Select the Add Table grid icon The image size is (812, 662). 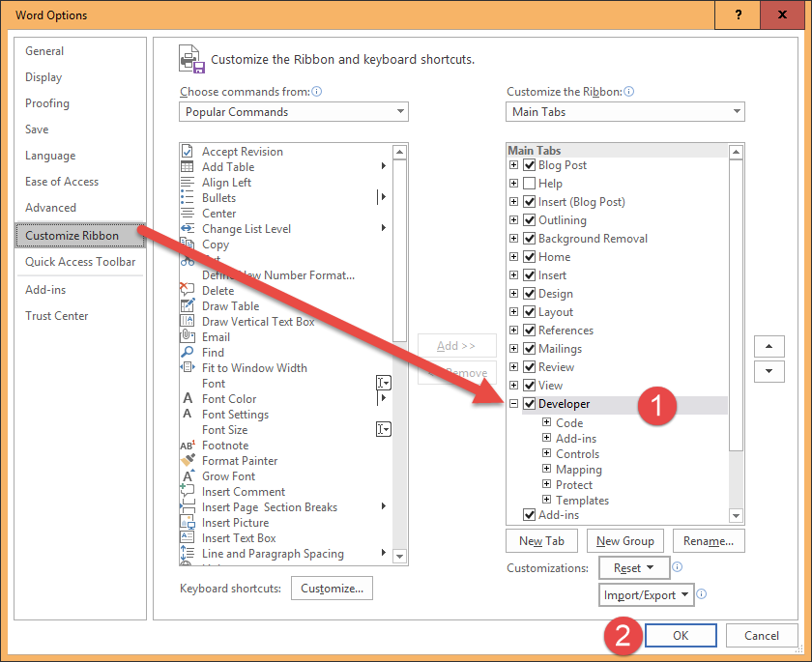[187, 166]
